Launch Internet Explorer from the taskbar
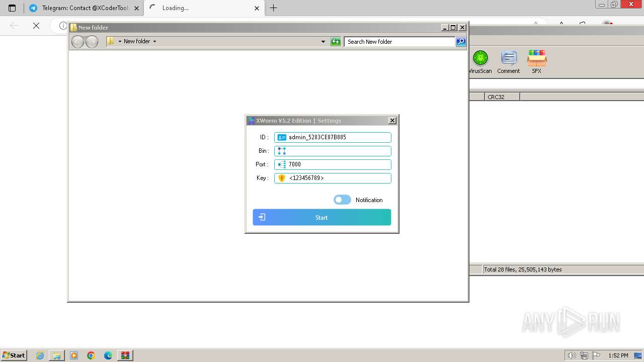 40,355
